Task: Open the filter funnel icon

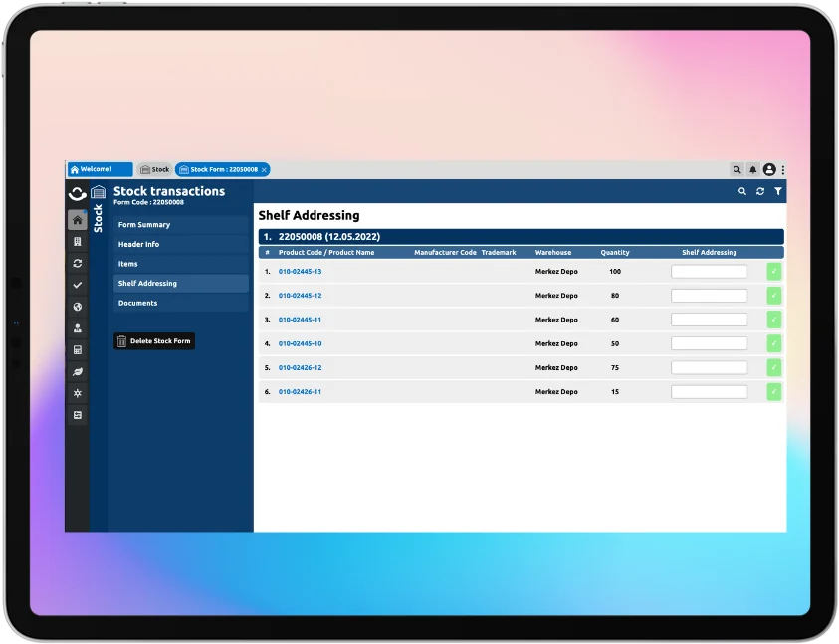Action: tap(778, 191)
